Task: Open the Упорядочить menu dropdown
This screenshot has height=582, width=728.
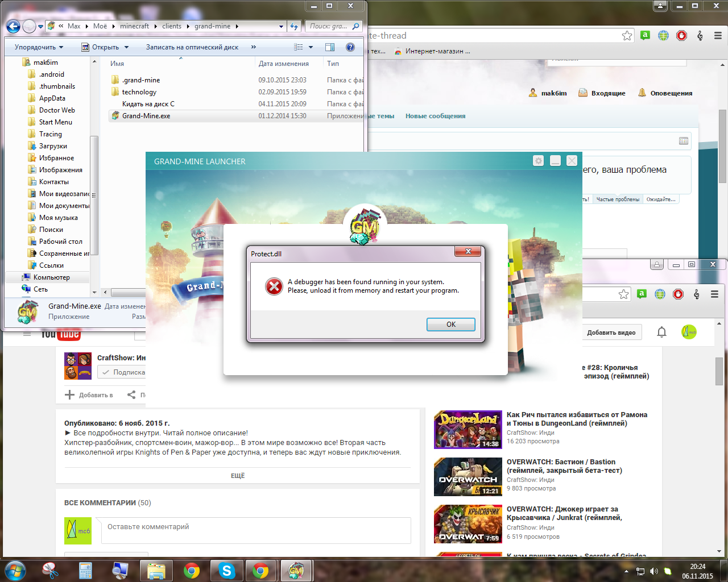Action: click(39, 47)
